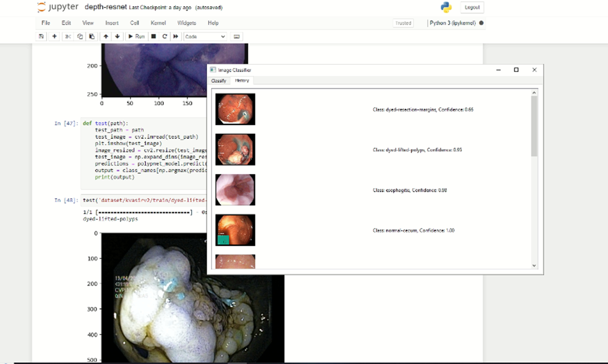Copy selected cells in the toolbar

click(x=80, y=37)
